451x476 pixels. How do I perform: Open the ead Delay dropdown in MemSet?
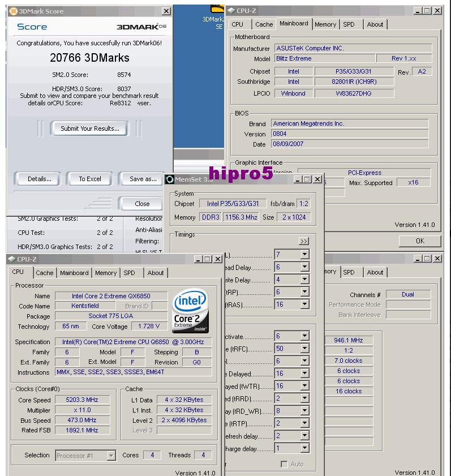click(304, 267)
